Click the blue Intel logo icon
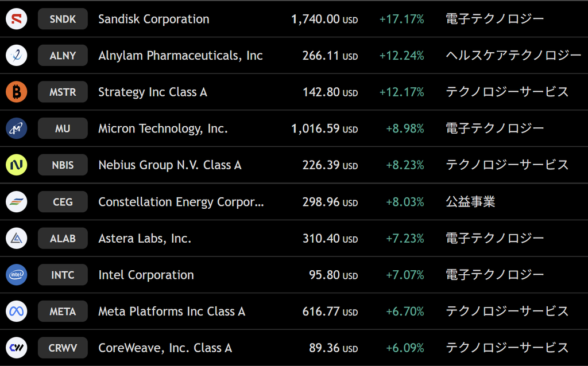The image size is (588, 366). (17, 275)
